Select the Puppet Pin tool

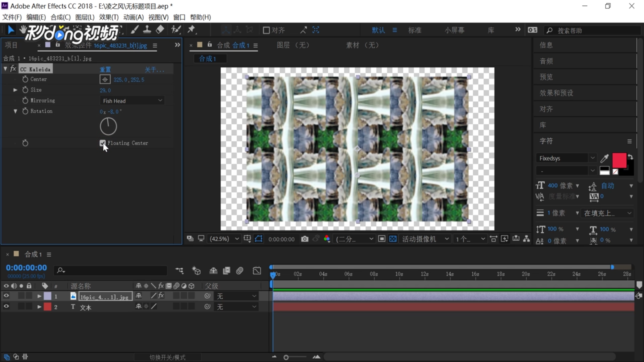(191, 30)
